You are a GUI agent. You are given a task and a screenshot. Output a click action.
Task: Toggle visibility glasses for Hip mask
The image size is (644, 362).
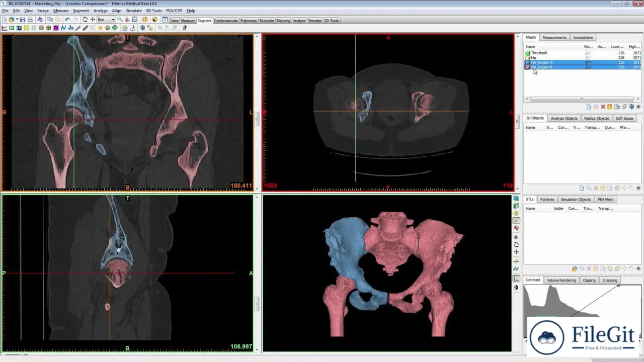(587, 58)
